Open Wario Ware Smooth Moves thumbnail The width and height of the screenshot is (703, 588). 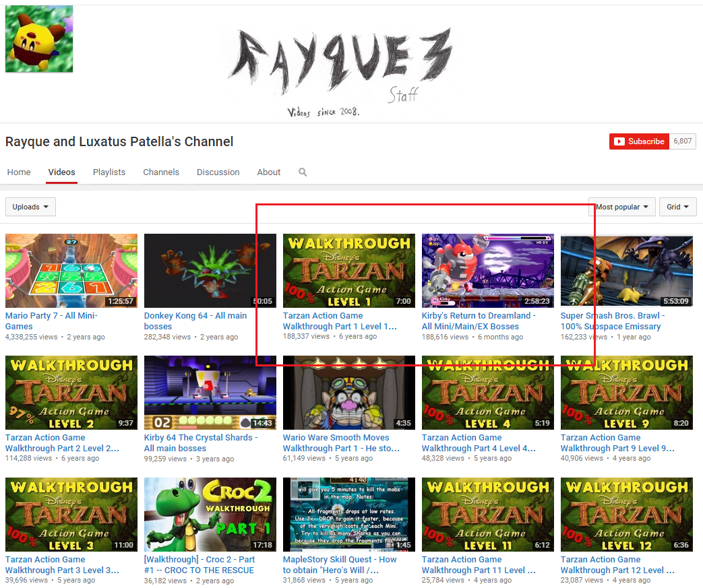pyautogui.click(x=349, y=393)
